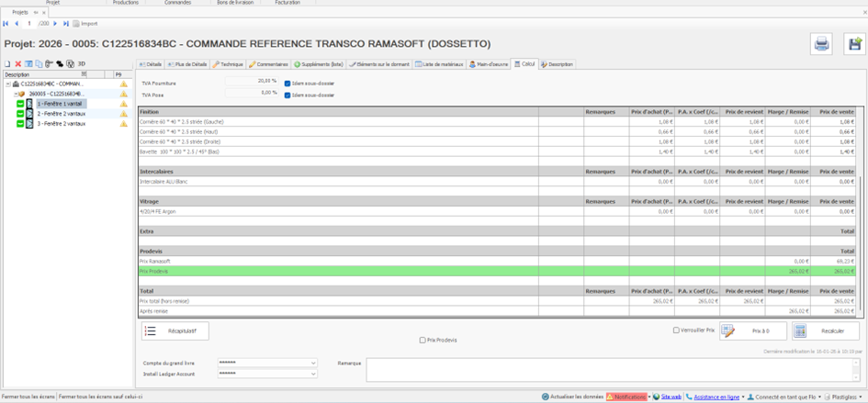Viewport: 868px width, 403px height.
Task: Check the Prix Prodevis checkbox
Action: 423,341
